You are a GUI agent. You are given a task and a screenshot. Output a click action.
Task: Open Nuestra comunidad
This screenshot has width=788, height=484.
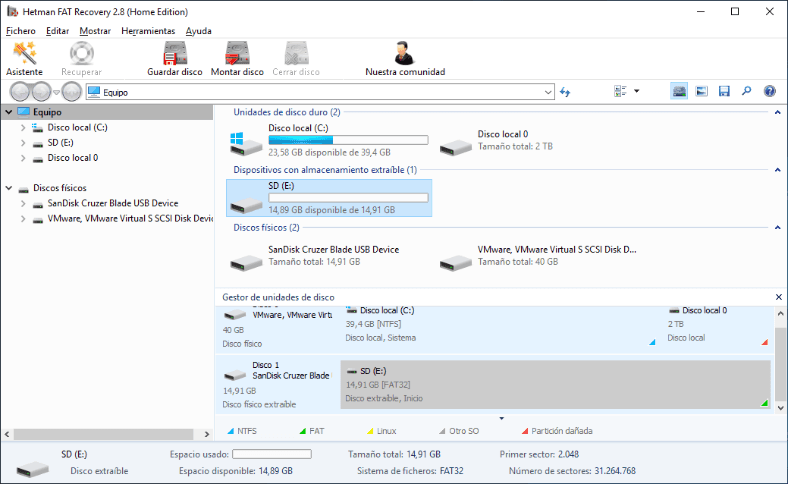click(x=405, y=58)
